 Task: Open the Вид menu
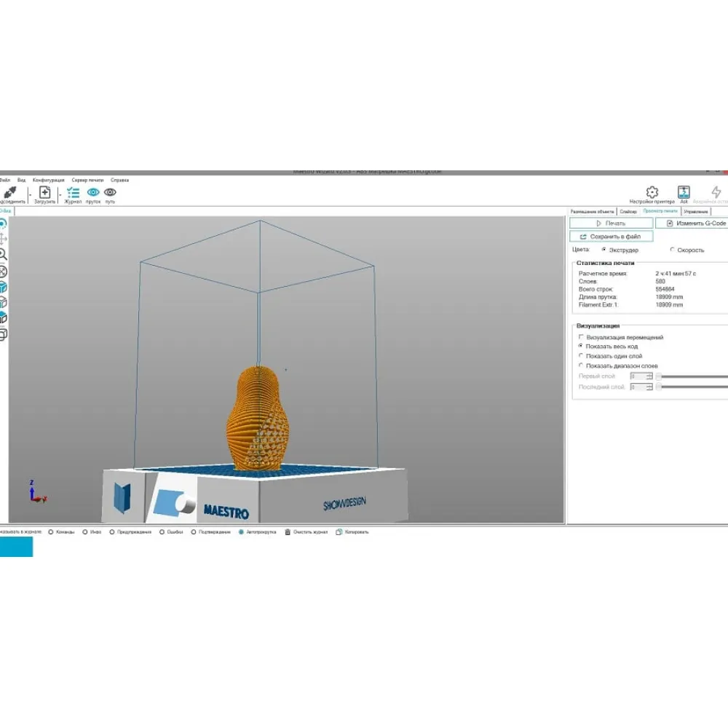point(21,180)
